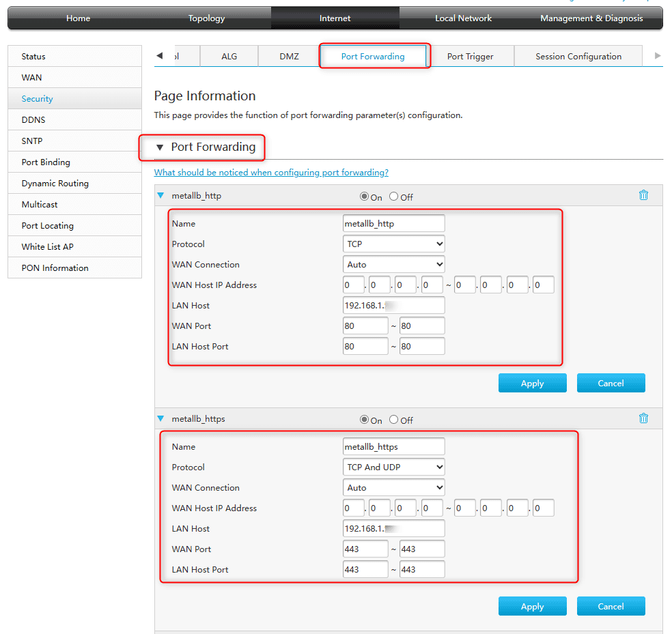Open DDNS in the left sidebar
The width and height of the screenshot is (672, 634).
33,120
